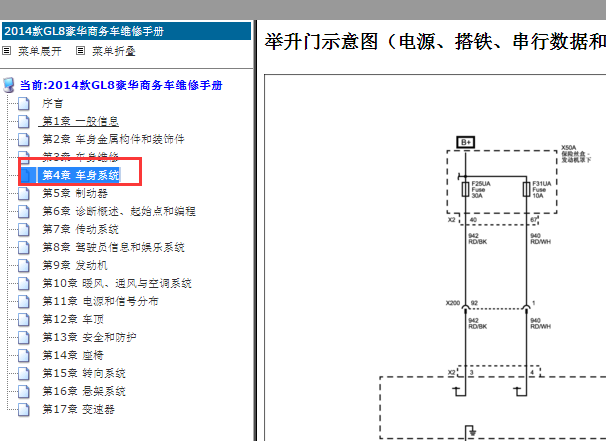Viewport: 606px width, 441px height.
Task: Click the page icon beside 第15章 转向系统
Action: click(24, 373)
